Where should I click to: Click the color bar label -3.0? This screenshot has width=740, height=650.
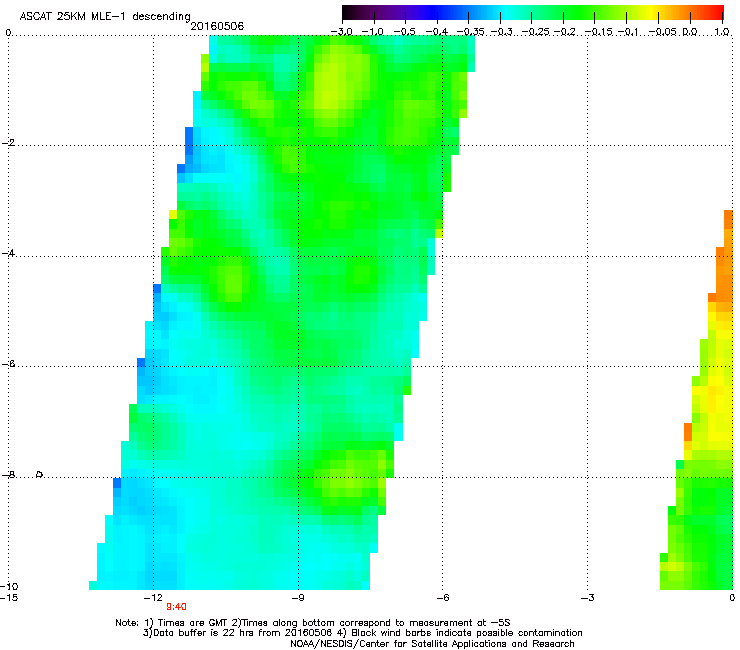[341, 32]
